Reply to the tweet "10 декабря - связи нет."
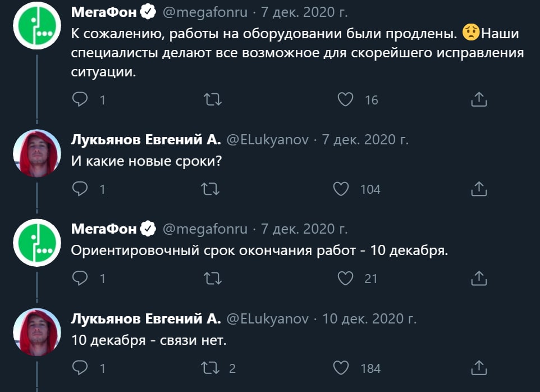The width and height of the screenshot is (540, 392). (80, 368)
